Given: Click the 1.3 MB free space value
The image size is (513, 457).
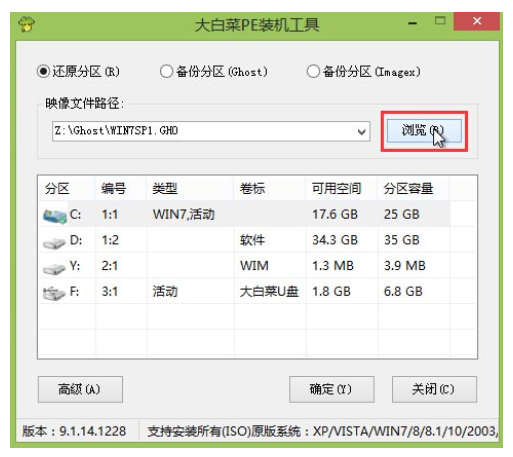Looking at the screenshot, I should pos(333,266).
